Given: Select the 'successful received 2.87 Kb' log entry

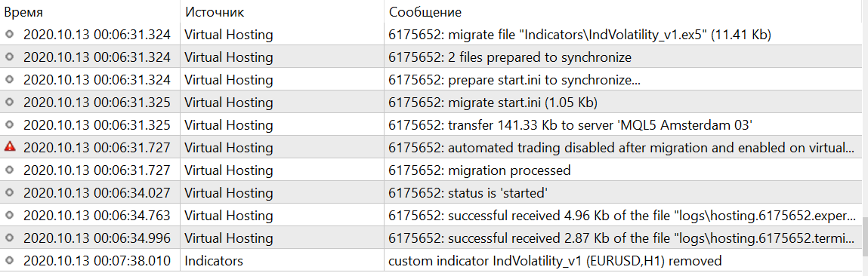Looking at the screenshot, I should pos(622,238).
